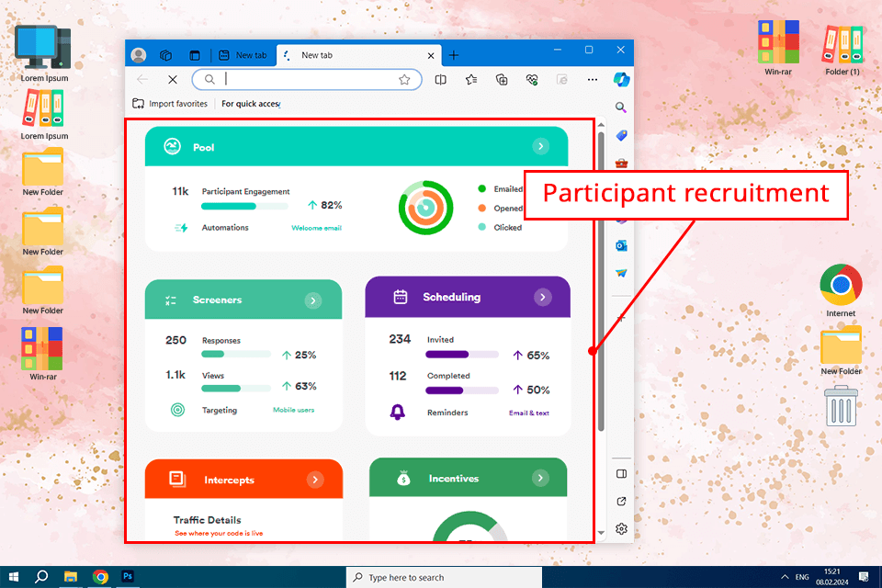The height and width of the screenshot is (588, 882).
Task: Select the Internet Chrome desktop icon
Action: tap(841, 291)
